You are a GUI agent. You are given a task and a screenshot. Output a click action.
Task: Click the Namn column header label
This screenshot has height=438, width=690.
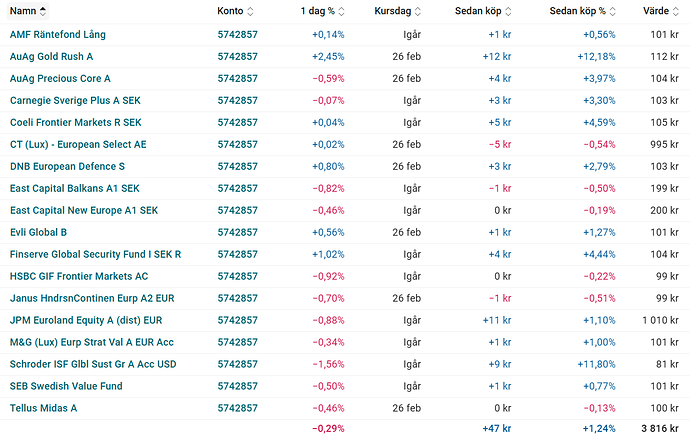[23, 11]
